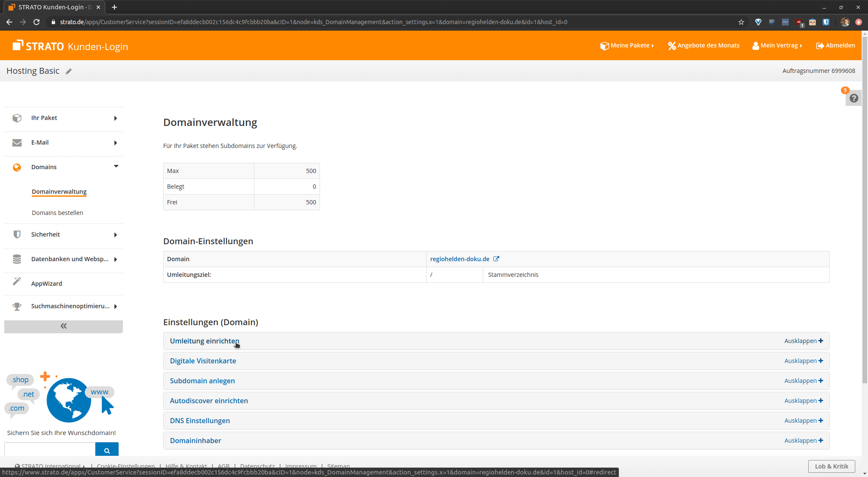Open Lob & Kritik feedback button

point(832,466)
